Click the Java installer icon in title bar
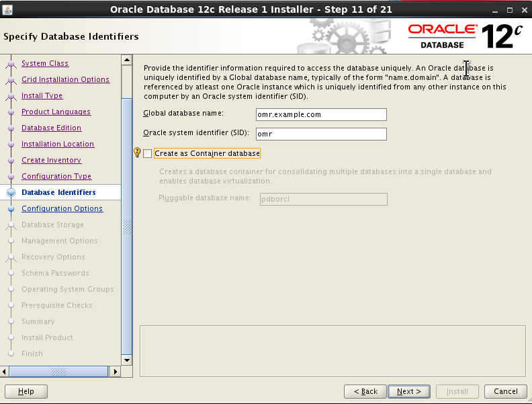 7,9
